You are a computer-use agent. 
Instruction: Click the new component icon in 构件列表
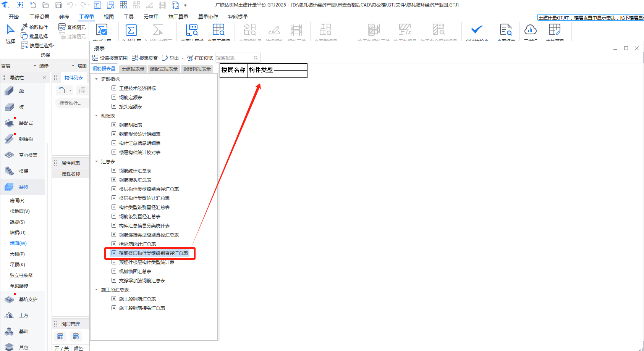click(x=61, y=90)
